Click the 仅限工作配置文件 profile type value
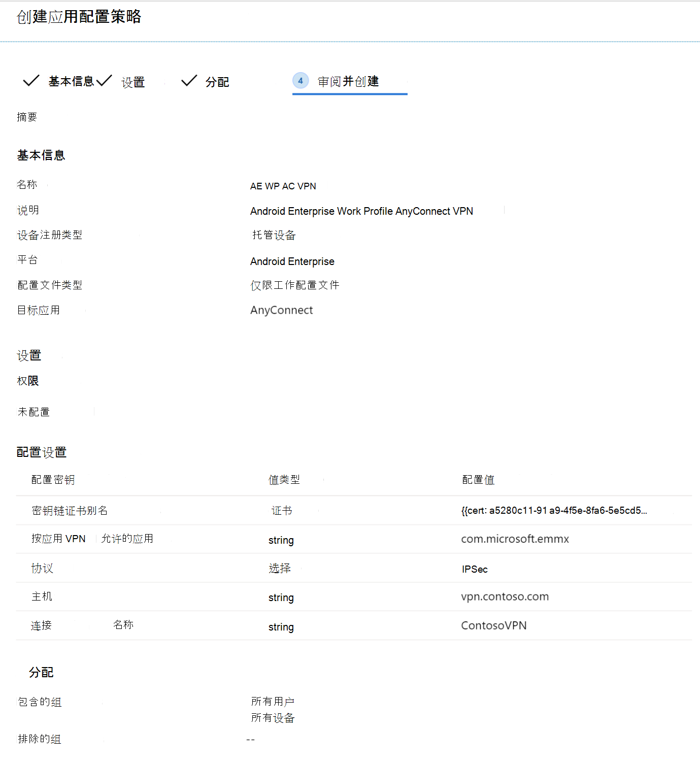This screenshot has width=700, height=763. tap(295, 285)
